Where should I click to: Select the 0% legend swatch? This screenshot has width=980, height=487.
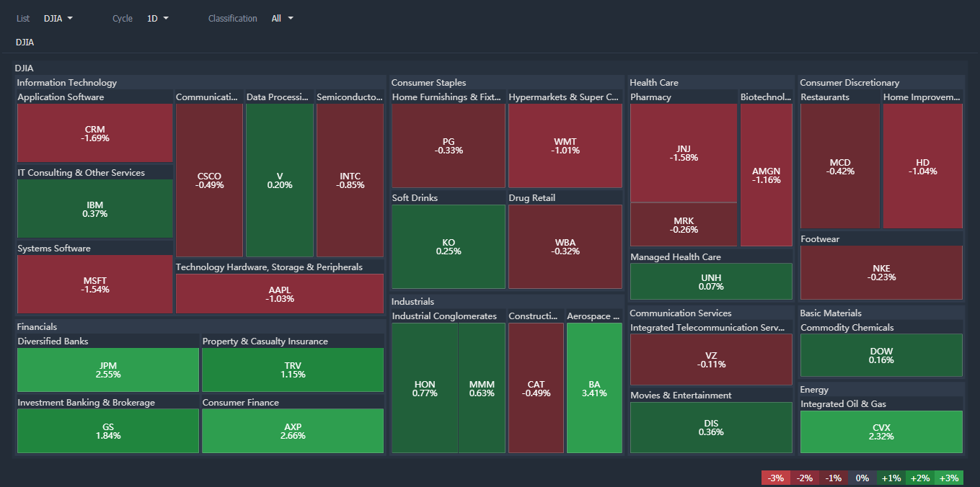[862, 478]
